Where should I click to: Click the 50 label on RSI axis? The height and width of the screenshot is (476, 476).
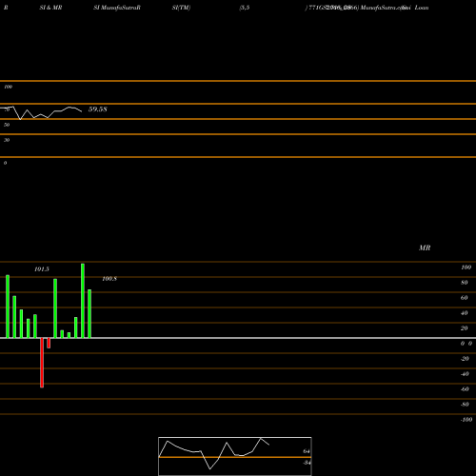pos(7,125)
